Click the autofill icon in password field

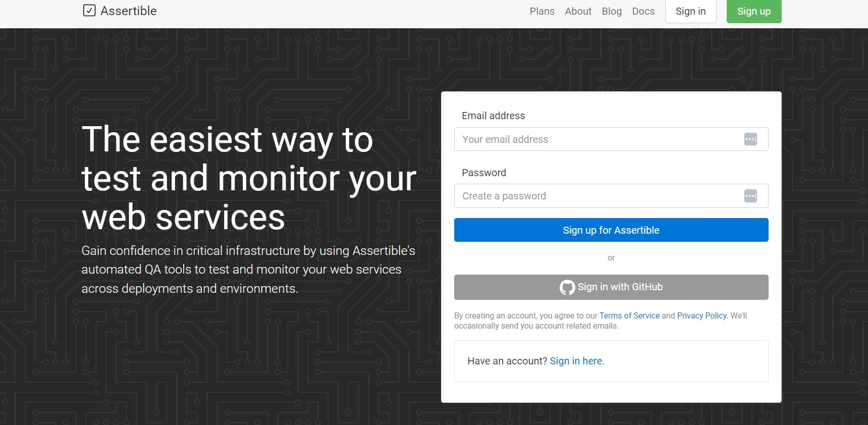point(750,196)
